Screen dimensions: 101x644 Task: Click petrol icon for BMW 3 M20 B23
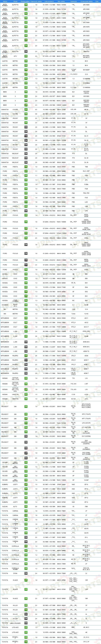click(26, 105)
